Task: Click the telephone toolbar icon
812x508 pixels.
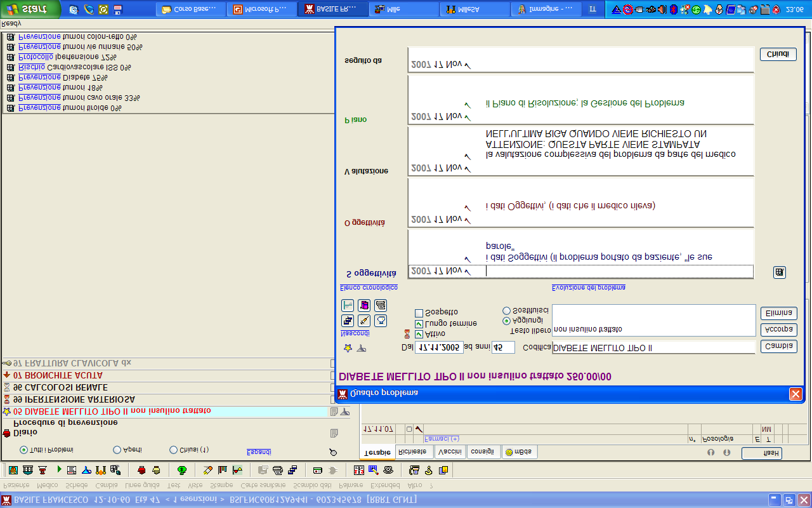Action: (x=388, y=470)
